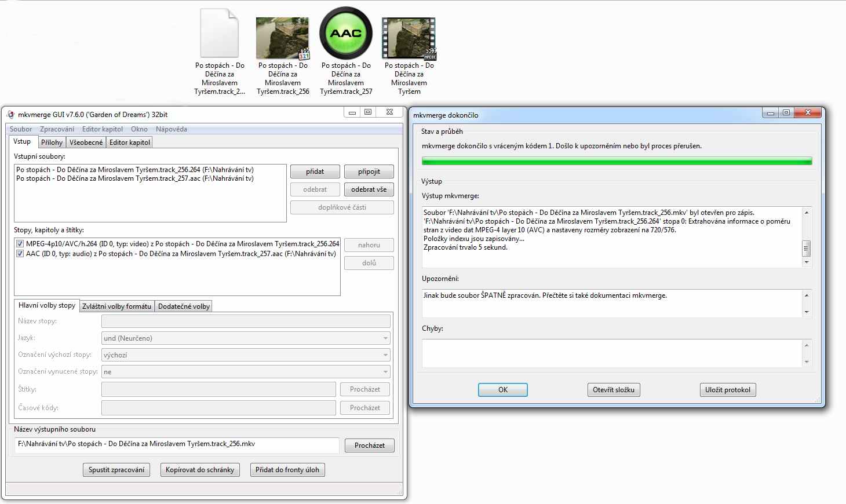Minimize the mkvmerge dokončilo dialog
Screen dimensions: 846x504
[771, 113]
